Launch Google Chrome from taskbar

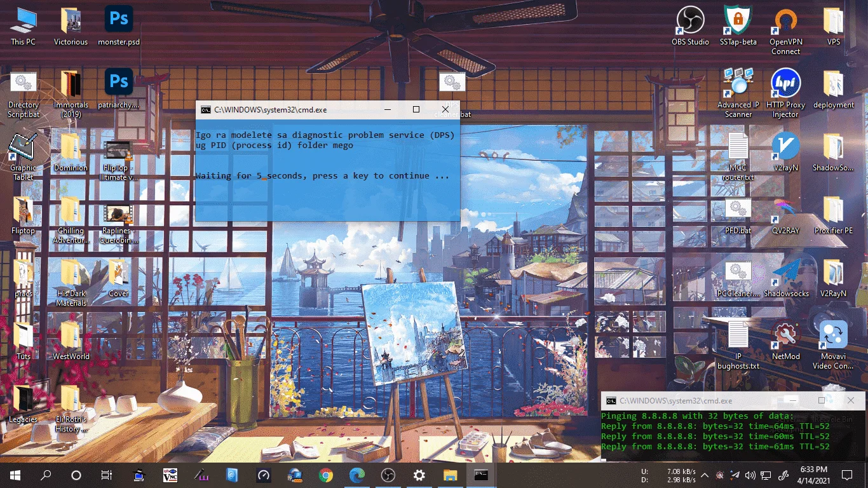coord(326,475)
